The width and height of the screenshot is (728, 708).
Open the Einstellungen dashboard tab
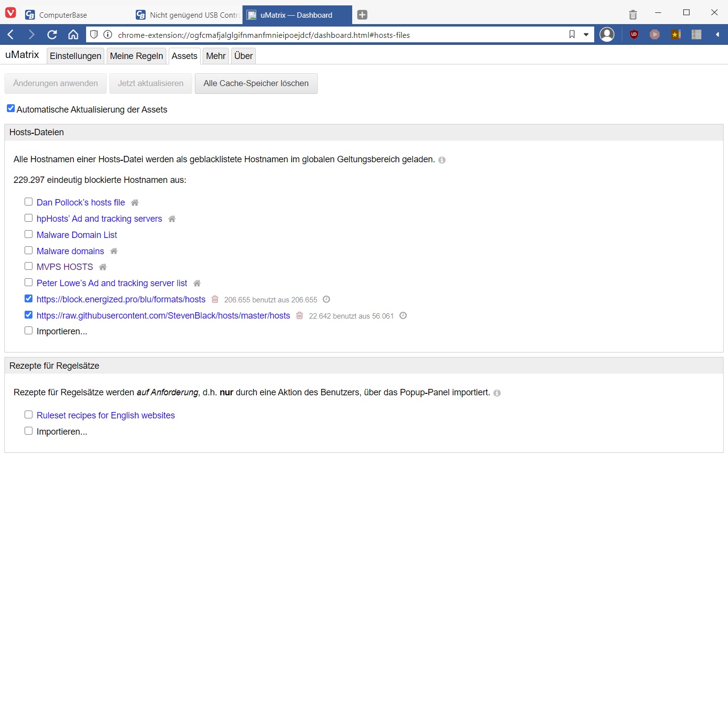pos(75,56)
